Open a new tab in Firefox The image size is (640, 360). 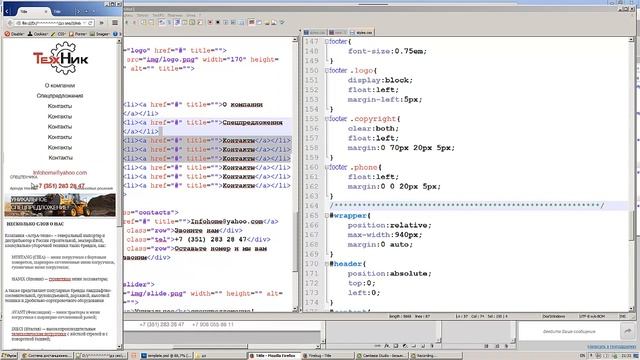click(86, 11)
